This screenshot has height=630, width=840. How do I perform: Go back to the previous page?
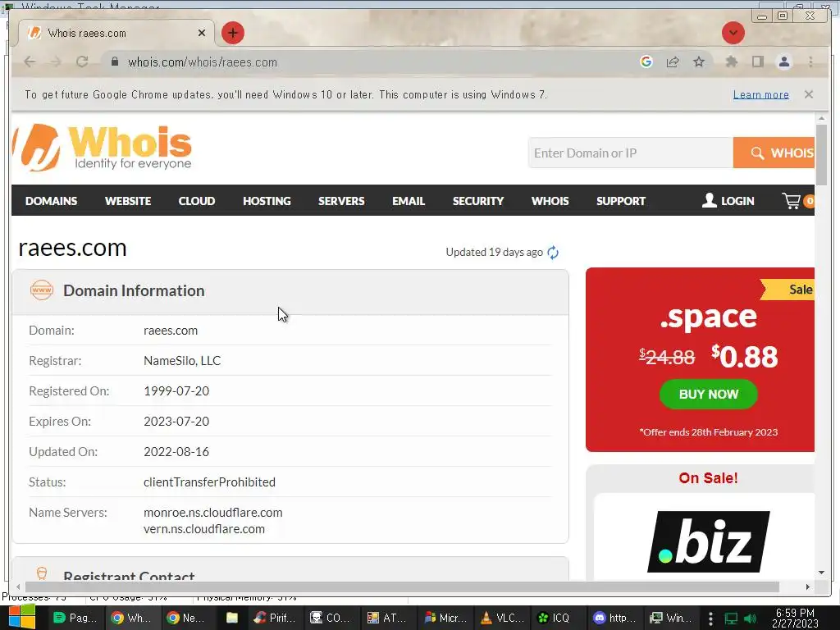pos(30,62)
